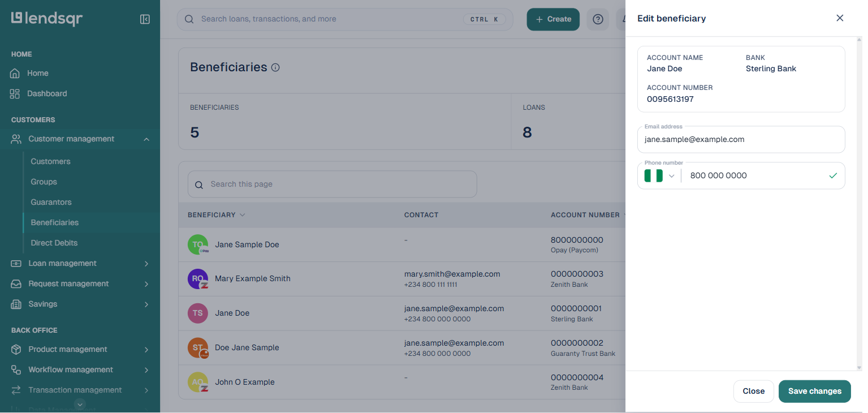Click the Search this page field
This screenshot has width=868, height=413.
click(332, 184)
